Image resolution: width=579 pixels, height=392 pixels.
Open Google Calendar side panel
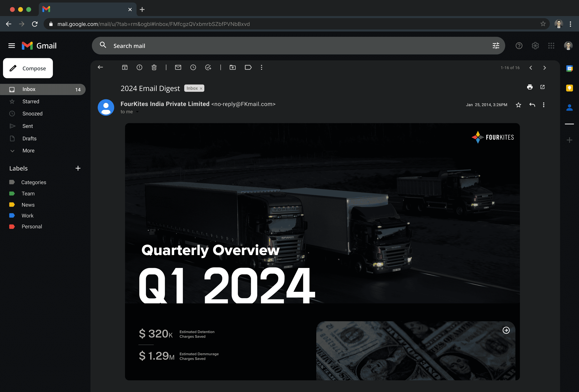click(569, 69)
